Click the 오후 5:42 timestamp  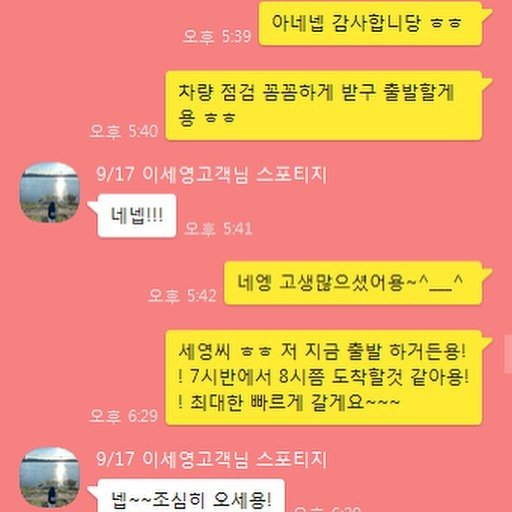click(x=182, y=296)
